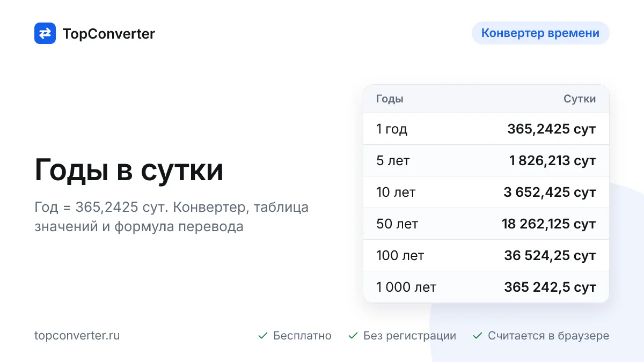This screenshot has width=644, height=362.
Task: Click the Бесплатно label
Action: click(x=302, y=336)
